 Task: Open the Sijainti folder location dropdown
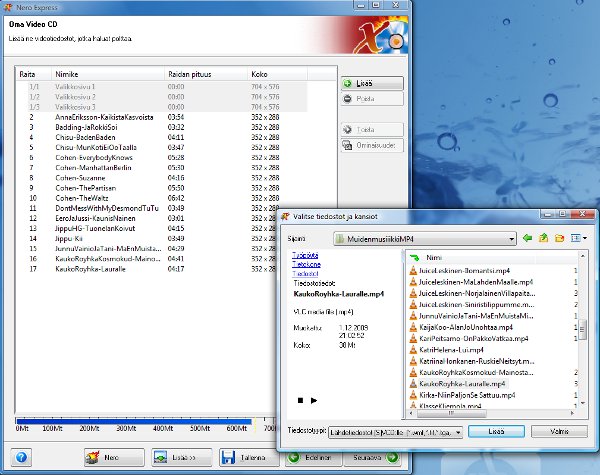click(x=511, y=239)
